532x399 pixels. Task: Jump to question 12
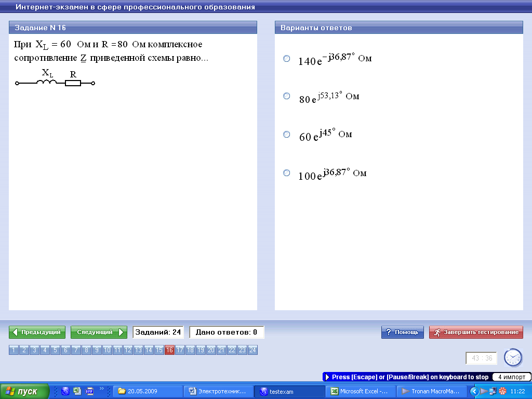tap(128, 350)
